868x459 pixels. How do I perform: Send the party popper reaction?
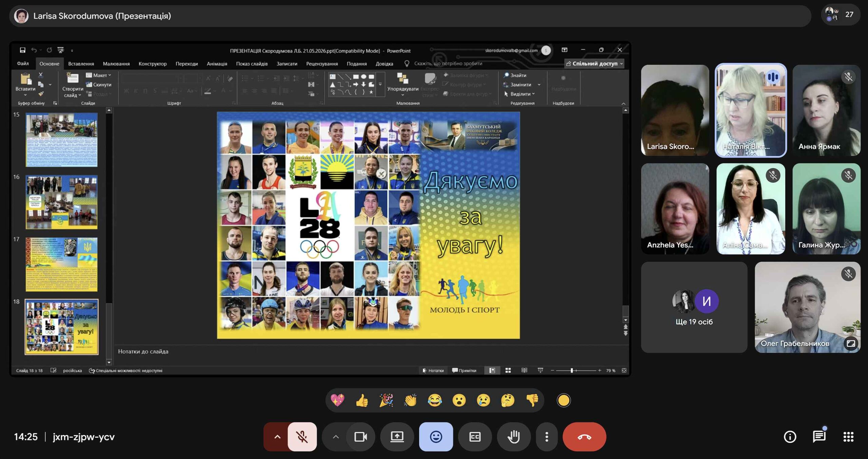[386, 400]
